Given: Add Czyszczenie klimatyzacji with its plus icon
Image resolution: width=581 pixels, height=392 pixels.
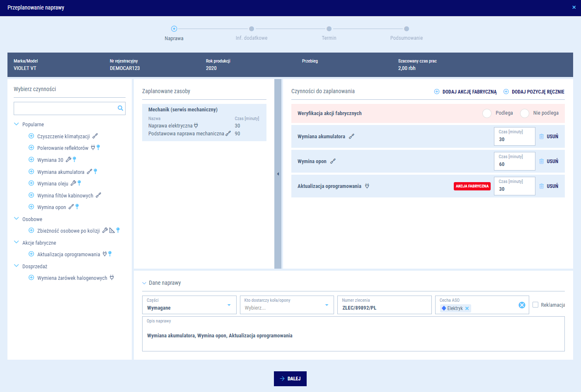Looking at the screenshot, I should (x=31, y=136).
